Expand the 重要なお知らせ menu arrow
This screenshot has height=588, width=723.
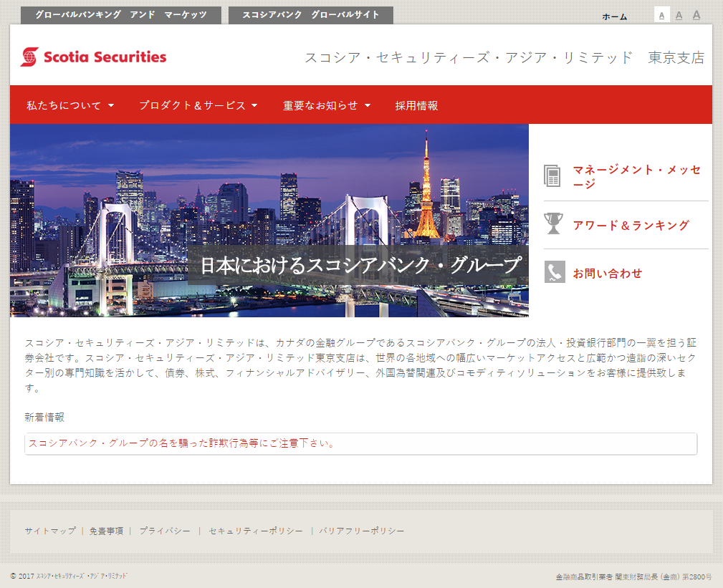pos(368,105)
